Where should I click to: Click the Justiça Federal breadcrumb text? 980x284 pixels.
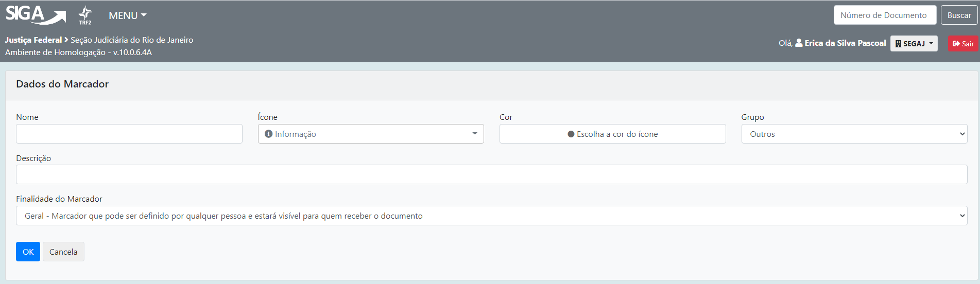pyautogui.click(x=33, y=40)
